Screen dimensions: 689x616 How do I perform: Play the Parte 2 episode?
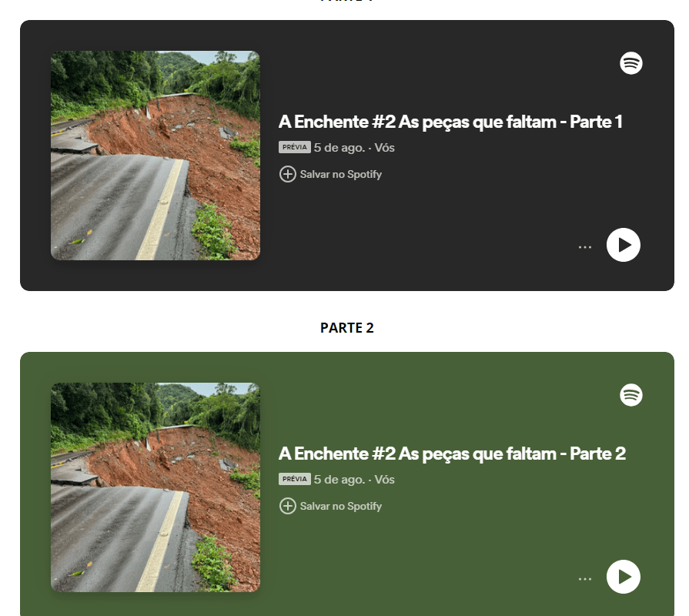pos(623,577)
